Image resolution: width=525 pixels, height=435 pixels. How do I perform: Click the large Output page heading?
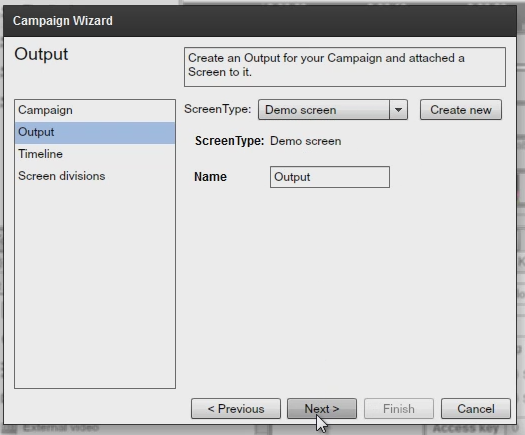[41, 54]
